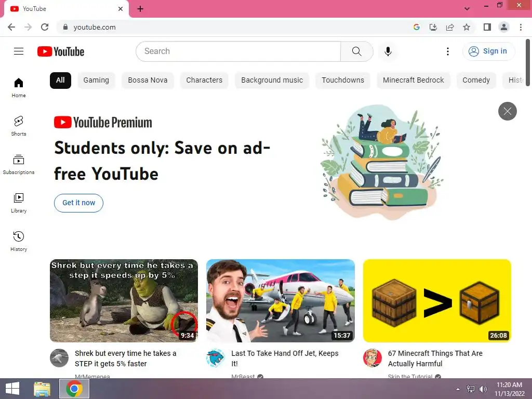Bookmark this tab with star
This screenshot has width=532, height=399.
click(467, 27)
